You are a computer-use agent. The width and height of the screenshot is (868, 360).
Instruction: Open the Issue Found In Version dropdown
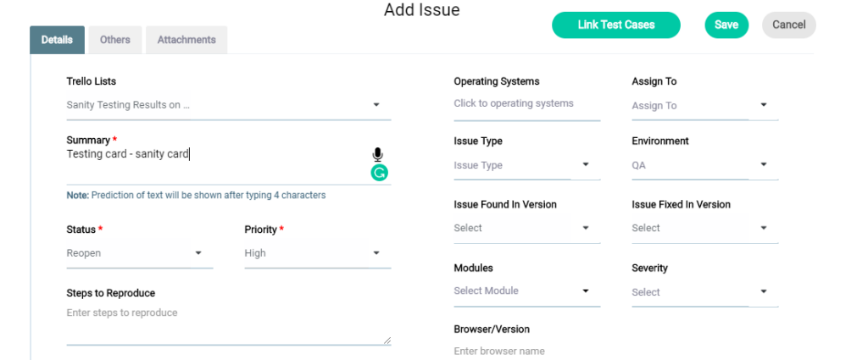click(585, 228)
